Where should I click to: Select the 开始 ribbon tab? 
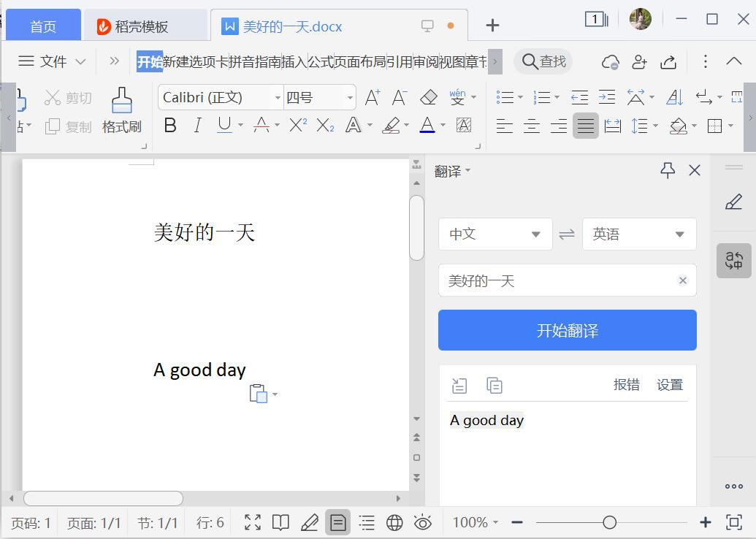click(150, 61)
